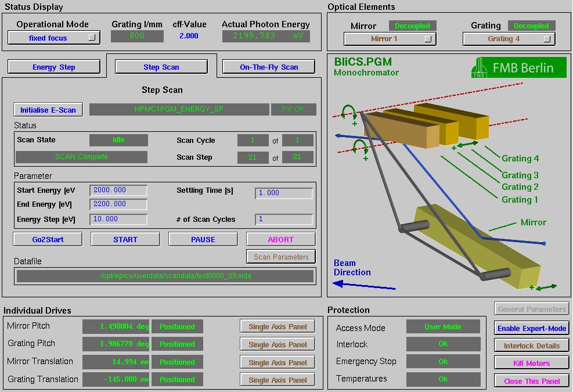Click the cff-Value 2.000
Image resolution: width=573 pixels, height=392 pixels.
click(189, 36)
